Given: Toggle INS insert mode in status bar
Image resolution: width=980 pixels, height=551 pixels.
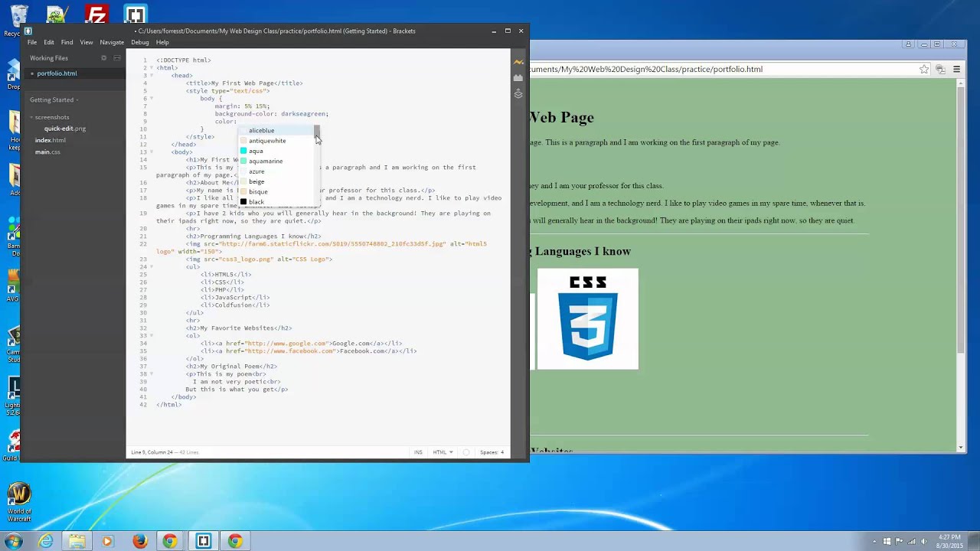Looking at the screenshot, I should pos(418,452).
